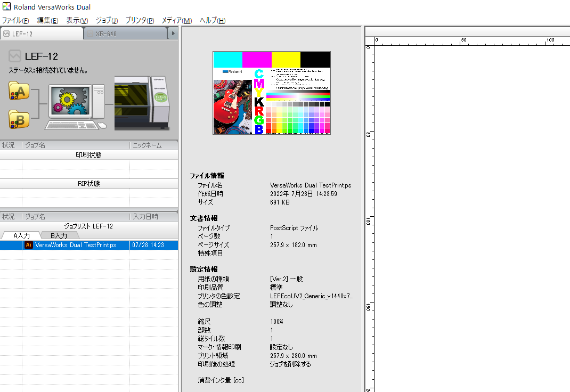Screen dimensions: 570x392
Task: Click the Roland VersaWorks title bar app icon
Action: pos(6,7)
